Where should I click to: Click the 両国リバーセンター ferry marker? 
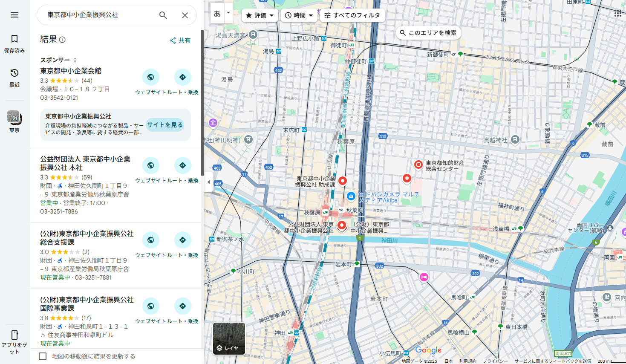coord(610,228)
